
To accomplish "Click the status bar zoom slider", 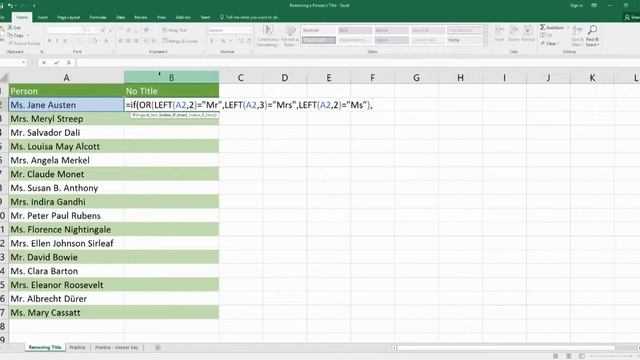I will [612, 356].
